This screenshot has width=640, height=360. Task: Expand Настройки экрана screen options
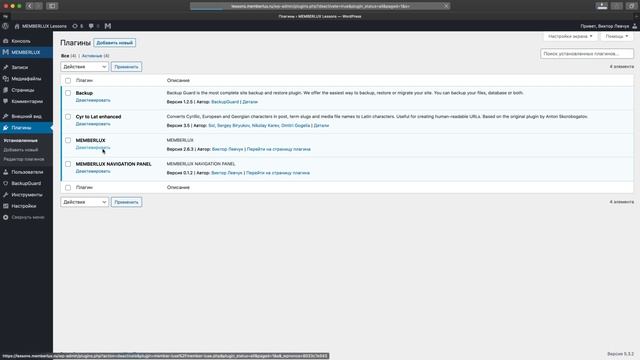click(570, 36)
